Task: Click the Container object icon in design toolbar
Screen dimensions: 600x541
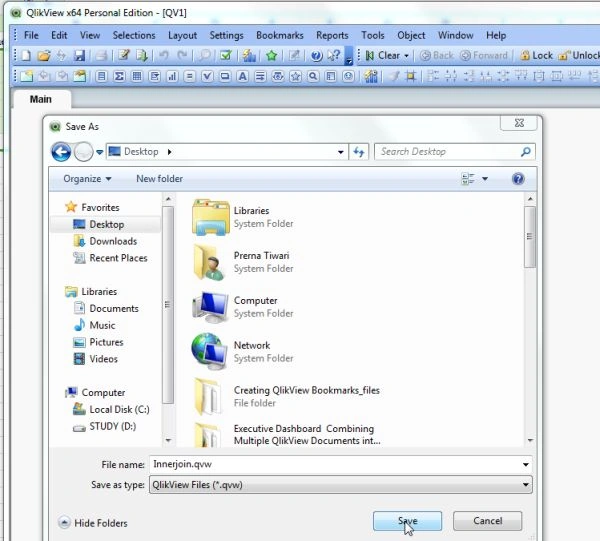Action: click(x=331, y=76)
